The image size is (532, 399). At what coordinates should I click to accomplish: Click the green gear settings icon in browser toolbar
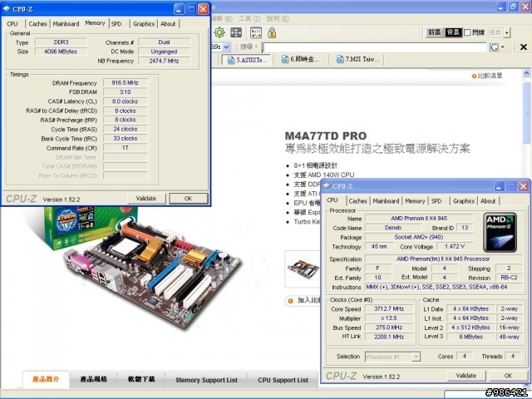click(219, 32)
